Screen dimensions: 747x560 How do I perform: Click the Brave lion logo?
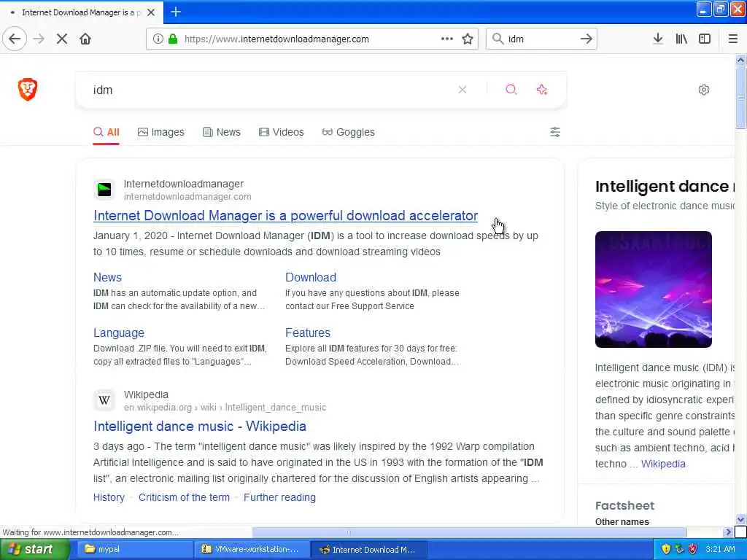[28, 89]
